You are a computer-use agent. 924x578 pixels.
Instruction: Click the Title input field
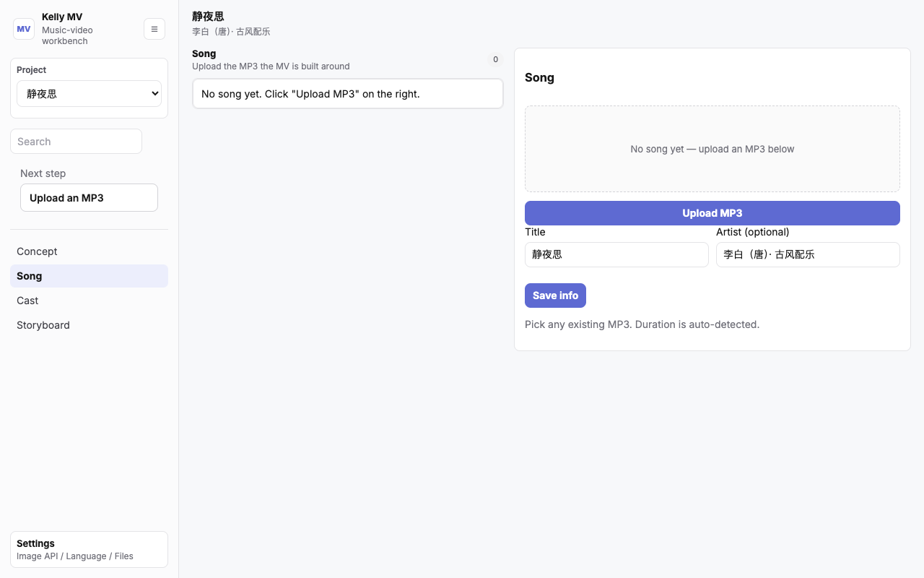coord(616,254)
